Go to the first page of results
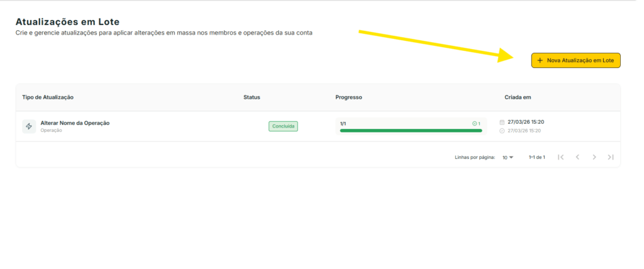644x269 pixels. (561, 157)
